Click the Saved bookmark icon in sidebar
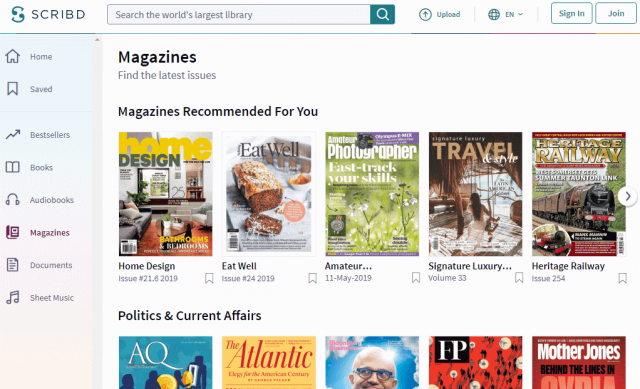The width and height of the screenshot is (640, 389). click(13, 89)
